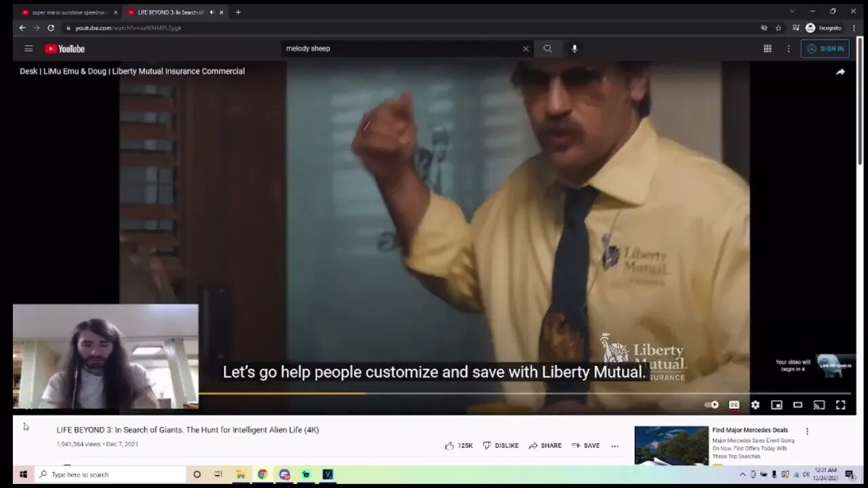
Task: Click the taskbar search box
Action: click(110, 474)
